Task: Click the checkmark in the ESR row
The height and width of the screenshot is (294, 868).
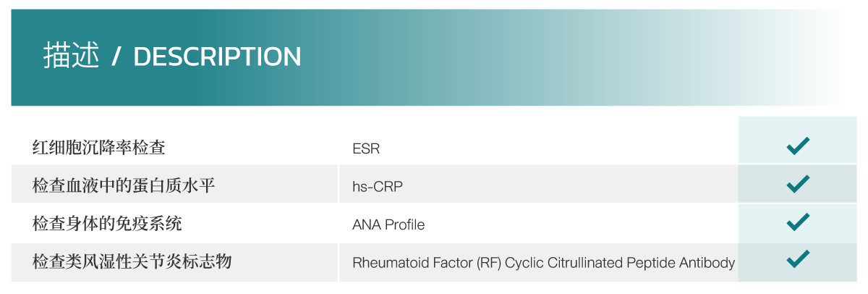Action: [798, 146]
